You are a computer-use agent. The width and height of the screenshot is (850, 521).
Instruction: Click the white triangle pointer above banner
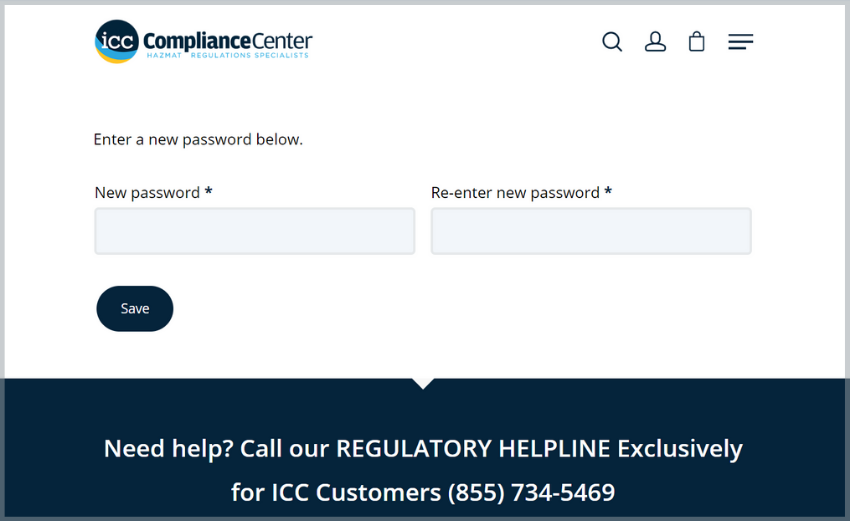coord(423,382)
